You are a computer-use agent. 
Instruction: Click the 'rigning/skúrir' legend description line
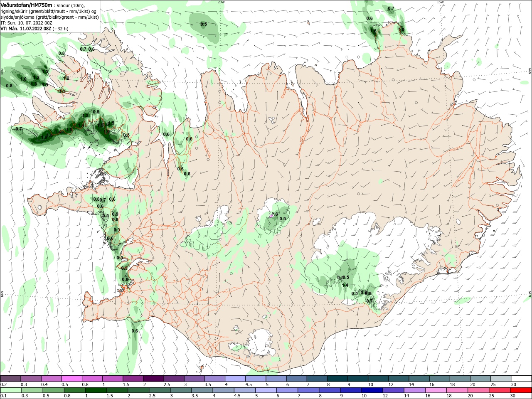click(x=48, y=11)
